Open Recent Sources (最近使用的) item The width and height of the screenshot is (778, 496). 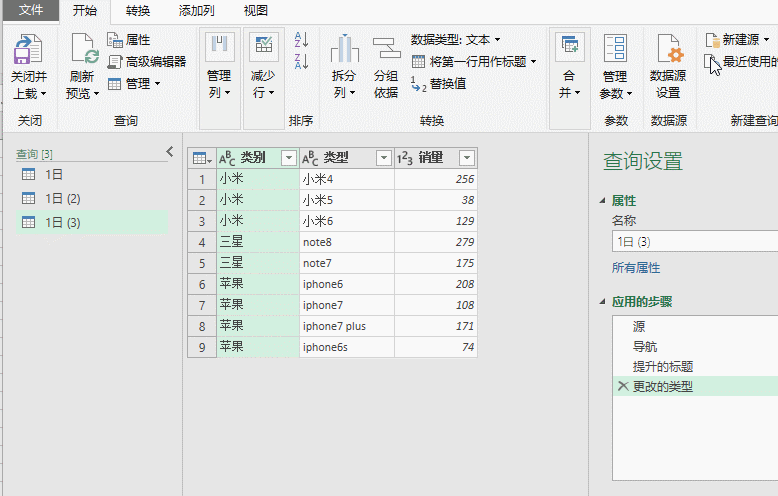click(x=741, y=62)
